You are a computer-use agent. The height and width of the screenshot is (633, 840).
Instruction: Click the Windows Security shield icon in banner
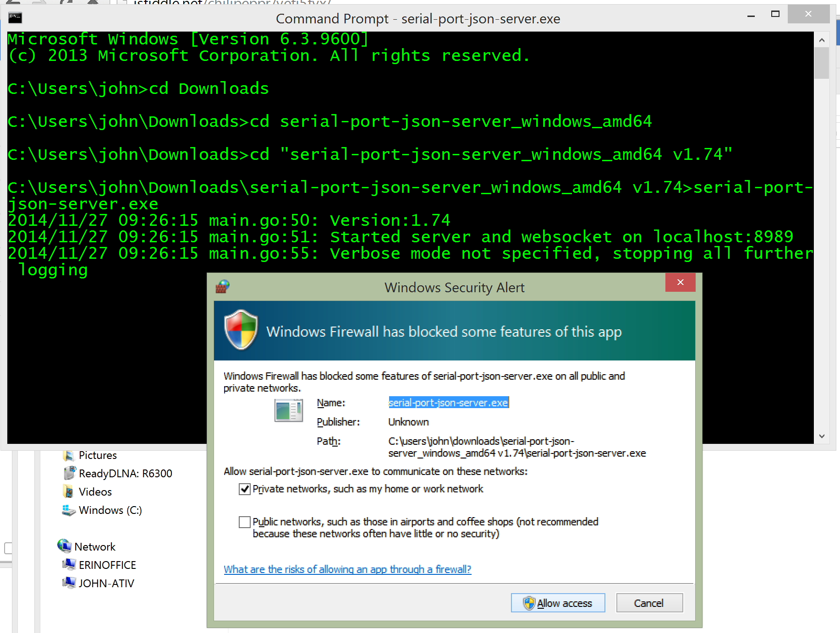(x=241, y=330)
